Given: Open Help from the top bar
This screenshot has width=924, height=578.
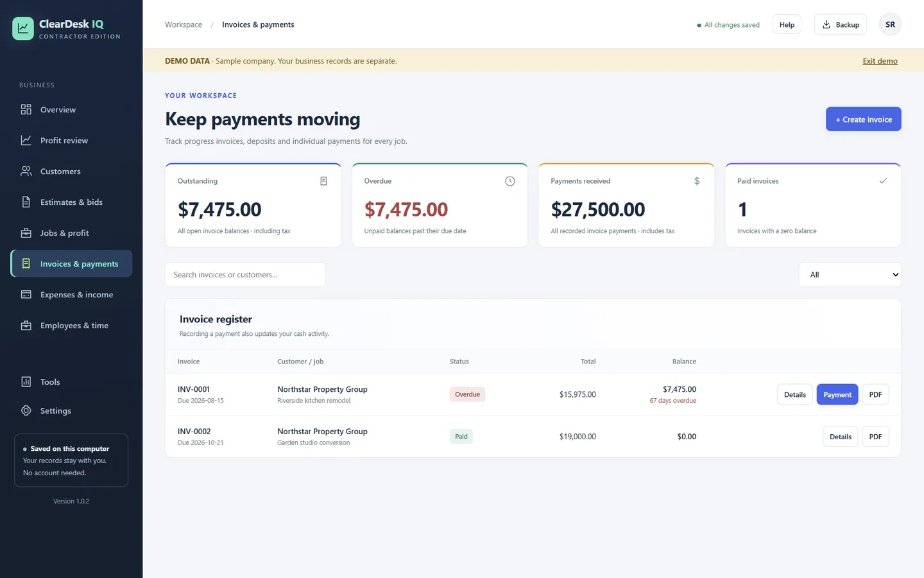Looking at the screenshot, I should [x=787, y=24].
